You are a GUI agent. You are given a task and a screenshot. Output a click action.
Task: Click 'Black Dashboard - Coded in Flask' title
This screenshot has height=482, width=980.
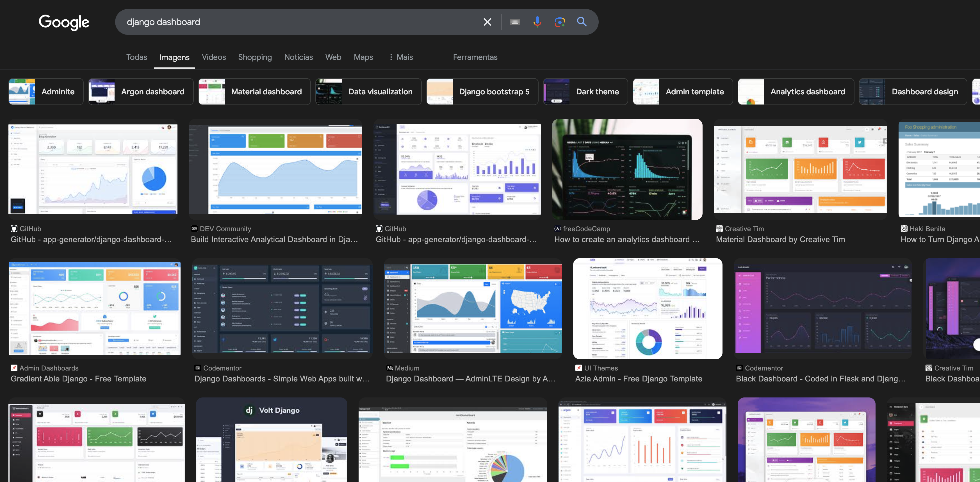click(x=821, y=379)
